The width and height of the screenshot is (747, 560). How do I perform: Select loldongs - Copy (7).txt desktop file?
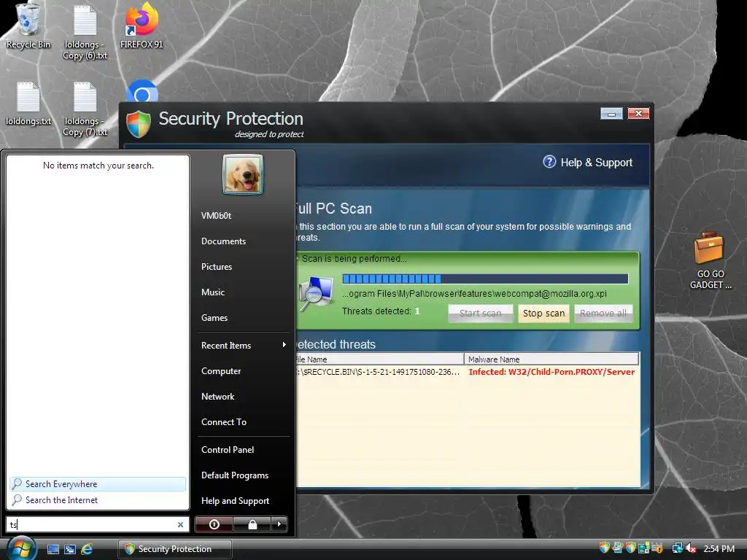pos(85,109)
